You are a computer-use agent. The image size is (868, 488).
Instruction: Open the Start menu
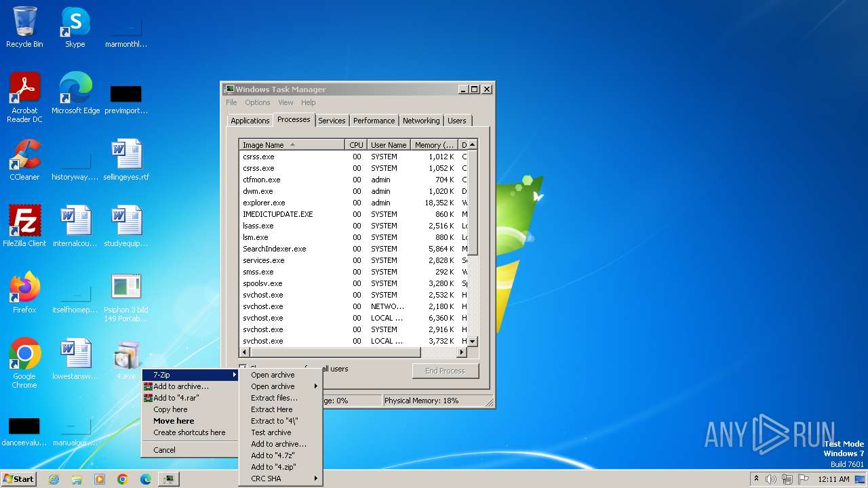click(18, 479)
